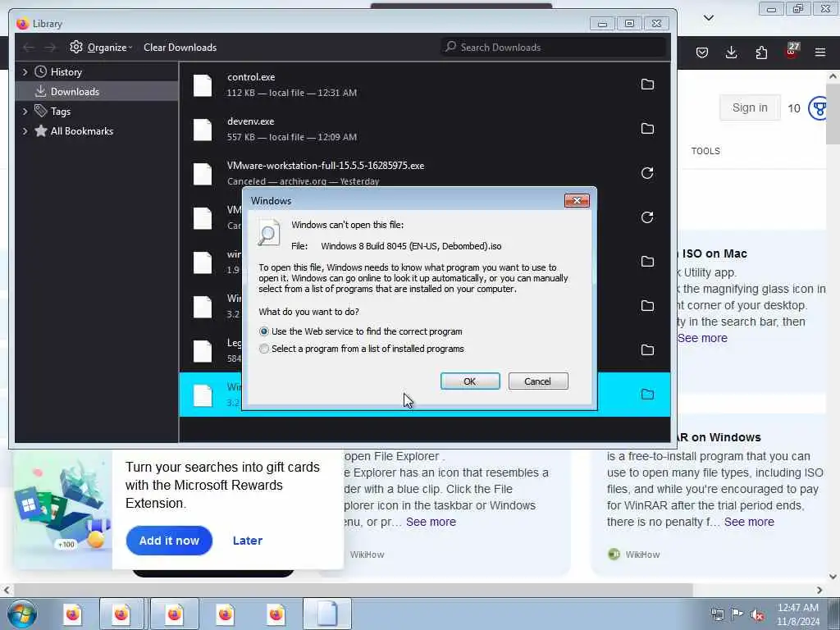840x630 pixels.
Task: Expand the History tree item
Action: (x=25, y=72)
